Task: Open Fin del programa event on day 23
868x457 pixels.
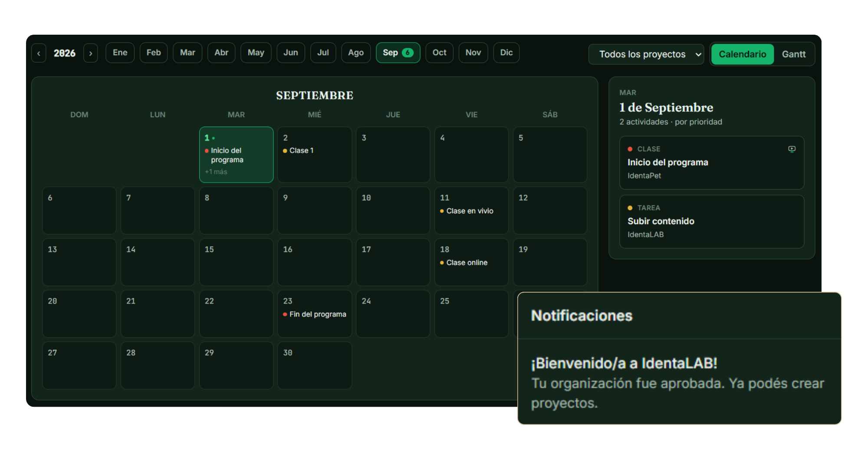Action: click(315, 314)
